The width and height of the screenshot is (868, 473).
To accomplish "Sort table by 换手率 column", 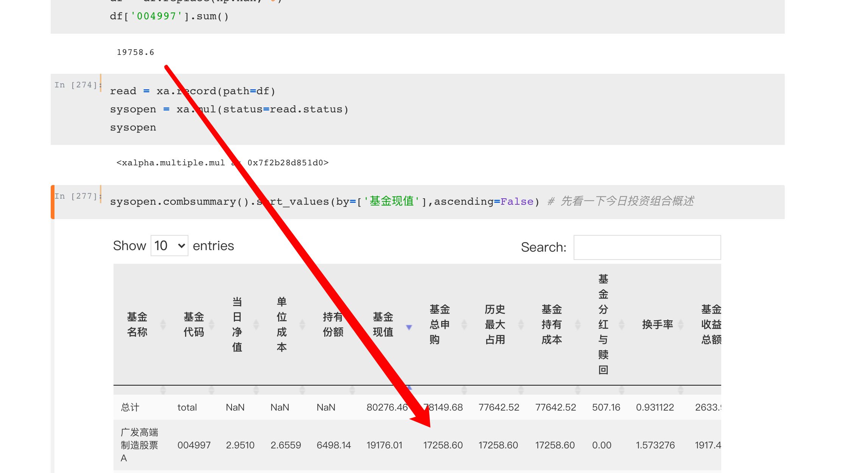I will pos(681,324).
